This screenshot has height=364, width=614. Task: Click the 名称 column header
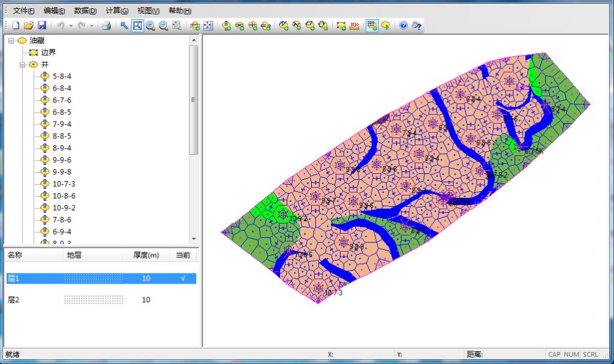point(14,255)
